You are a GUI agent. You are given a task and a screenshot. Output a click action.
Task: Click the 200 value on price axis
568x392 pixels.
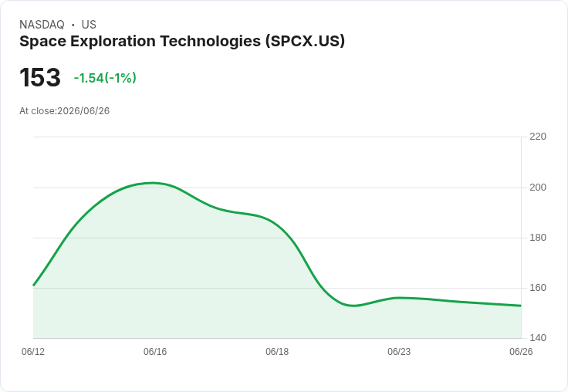coord(538,188)
